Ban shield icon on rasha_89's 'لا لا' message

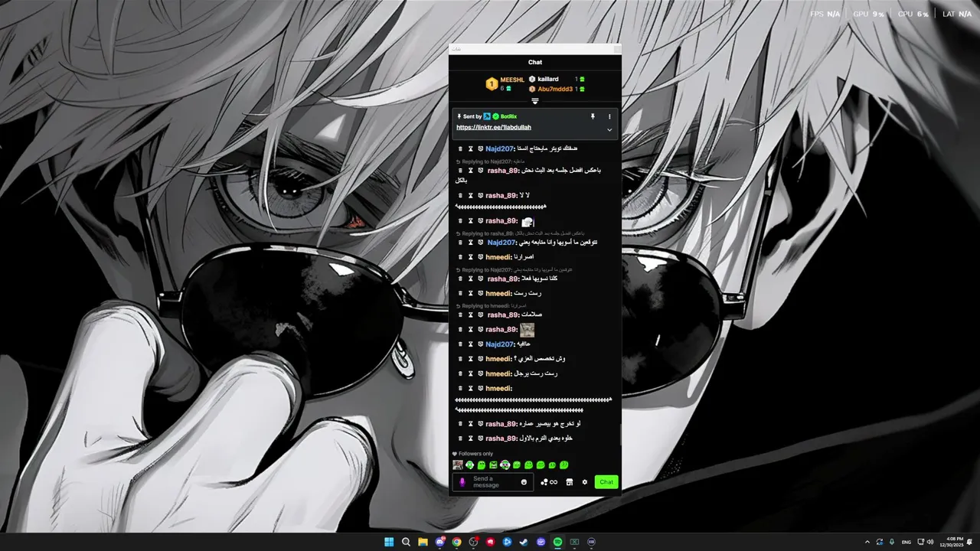tap(480, 195)
